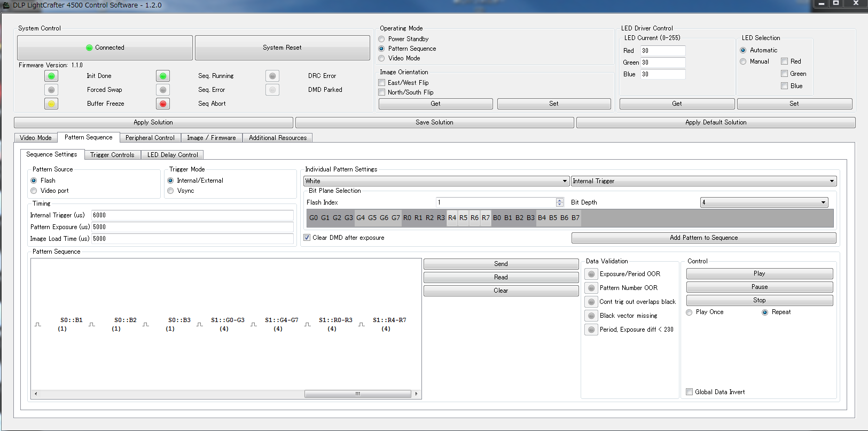Click the Cont trig out overlaps black indicator
Image resolution: width=868 pixels, height=431 pixels.
click(x=591, y=302)
